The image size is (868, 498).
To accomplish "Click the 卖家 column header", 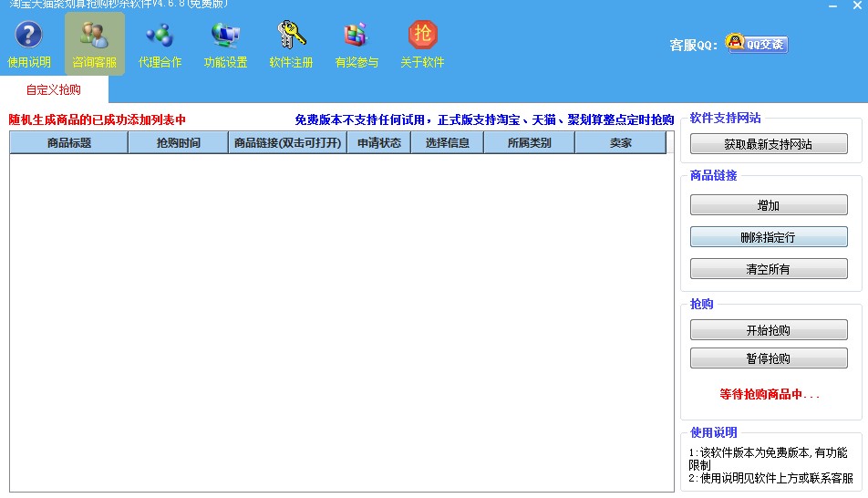I will tap(621, 143).
